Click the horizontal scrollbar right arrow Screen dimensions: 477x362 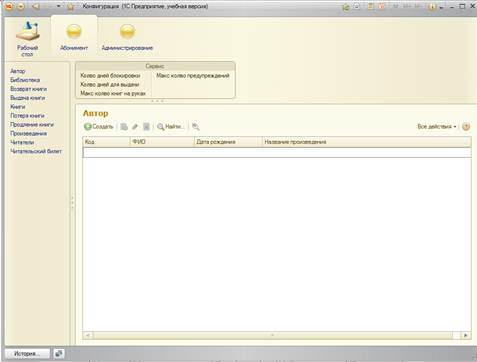pyautogui.click(x=466, y=335)
